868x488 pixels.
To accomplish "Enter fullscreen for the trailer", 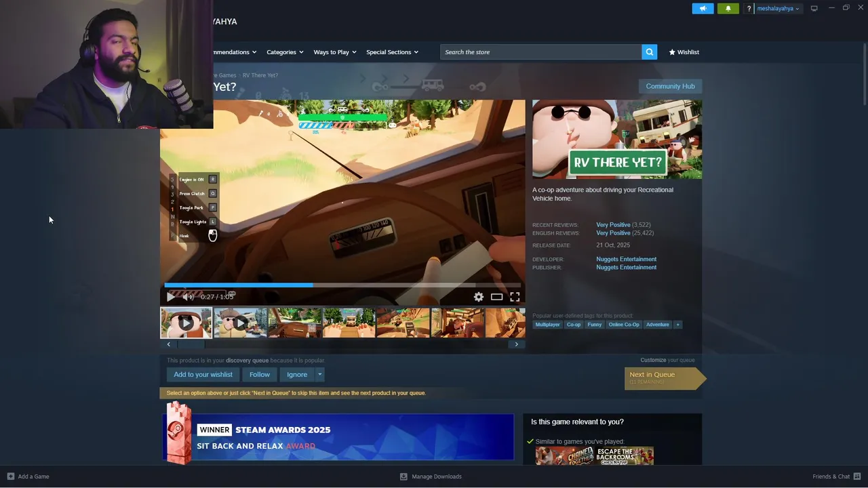I will 515,296.
